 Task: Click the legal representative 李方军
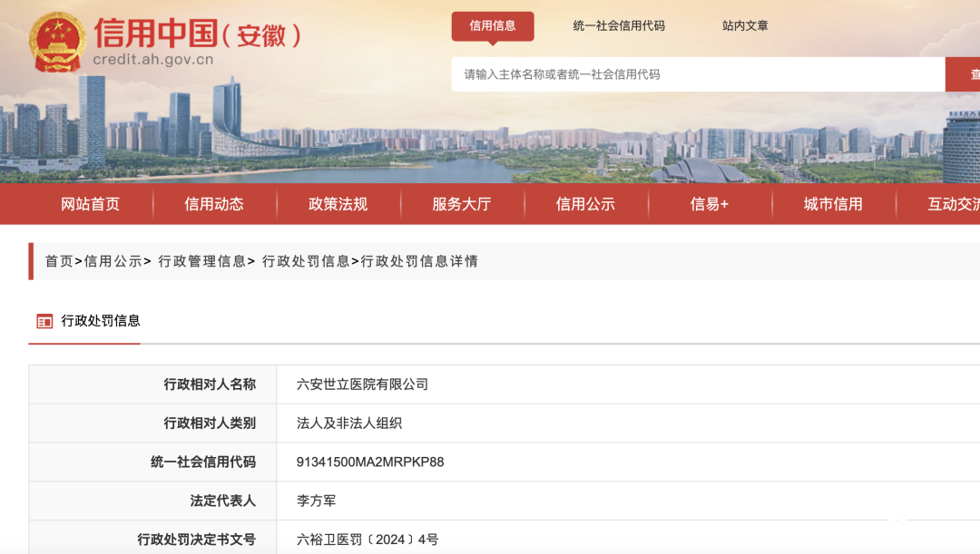click(317, 501)
